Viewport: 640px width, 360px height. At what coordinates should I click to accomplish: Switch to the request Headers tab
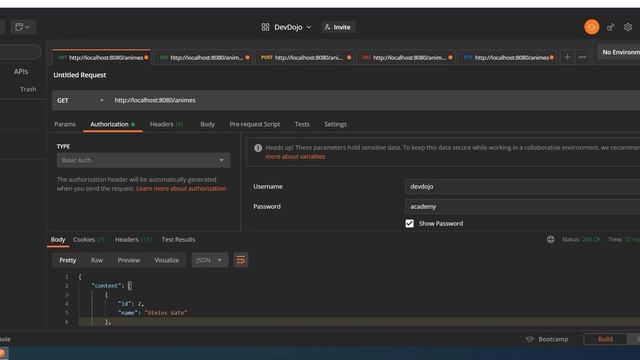click(x=167, y=124)
